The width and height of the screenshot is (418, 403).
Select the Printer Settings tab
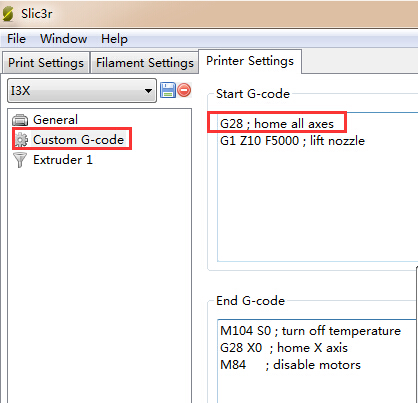tap(250, 61)
